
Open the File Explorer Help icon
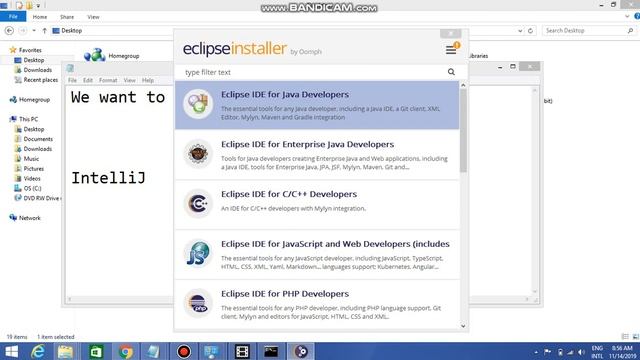pyautogui.click(x=637, y=16)
